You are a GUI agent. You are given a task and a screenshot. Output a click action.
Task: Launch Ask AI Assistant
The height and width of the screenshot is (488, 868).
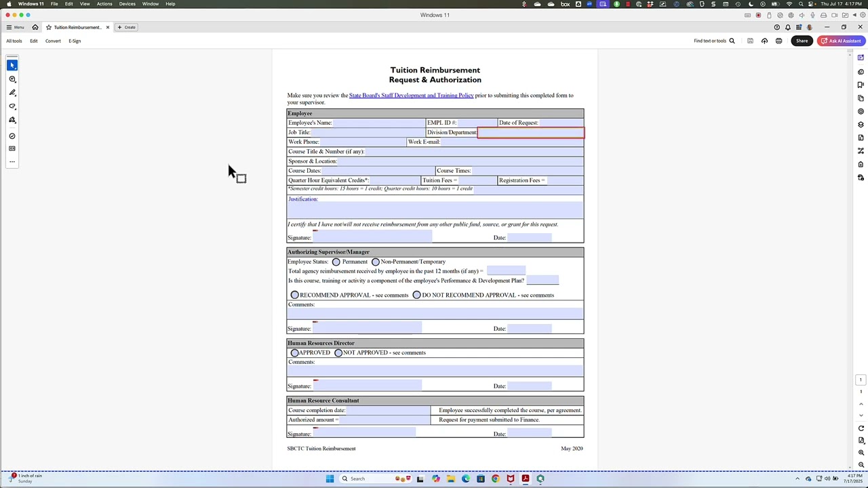click(841, 41)
